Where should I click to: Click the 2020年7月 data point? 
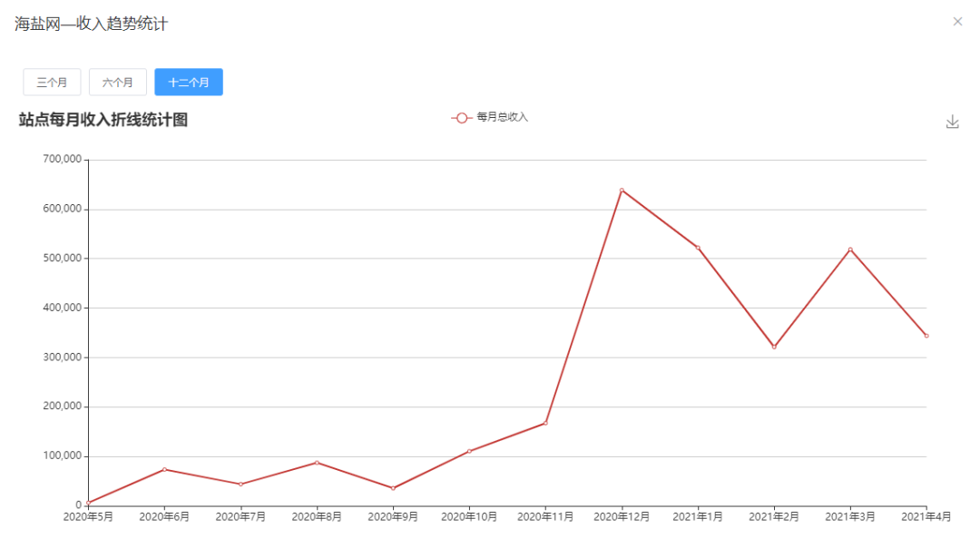coord(240,485)
